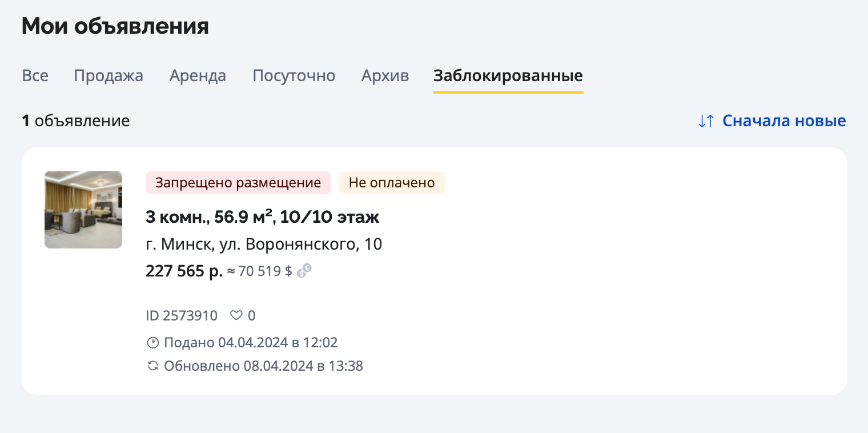Go to the Посуточно tab
Screen dimensions: 868x433
click(x=294, y=76)
